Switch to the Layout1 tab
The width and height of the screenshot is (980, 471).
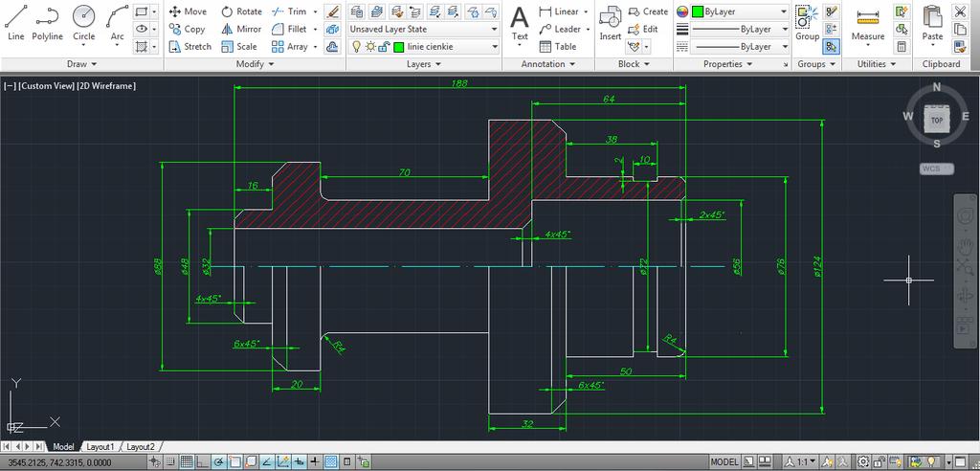[100, 447]
